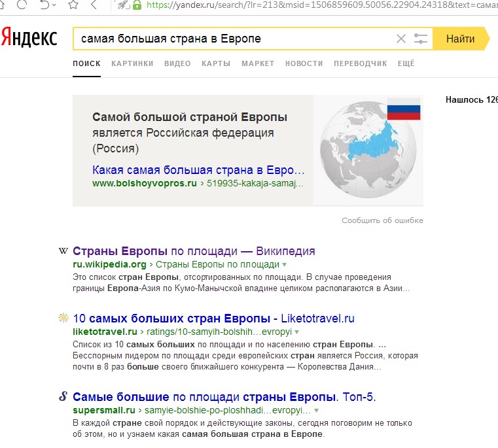
Task: Click answer heading Самой большой страной Европы
Action: pos(190,117)
